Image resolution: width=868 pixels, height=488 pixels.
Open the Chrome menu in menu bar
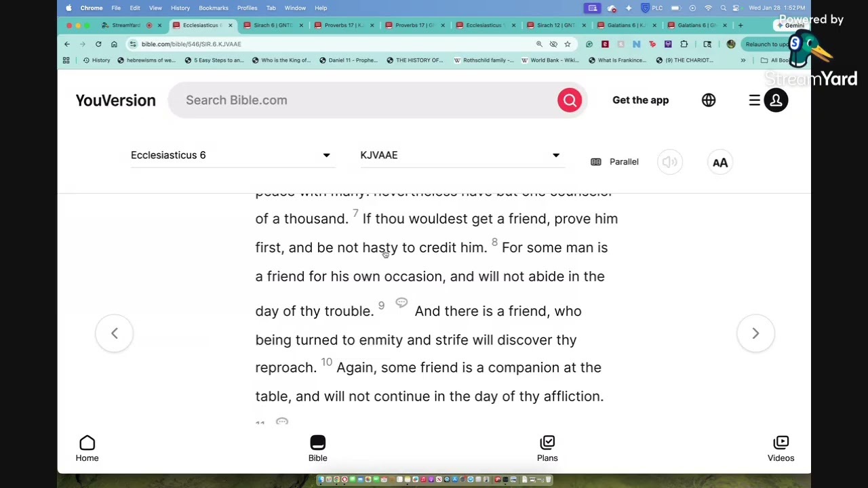92,8
